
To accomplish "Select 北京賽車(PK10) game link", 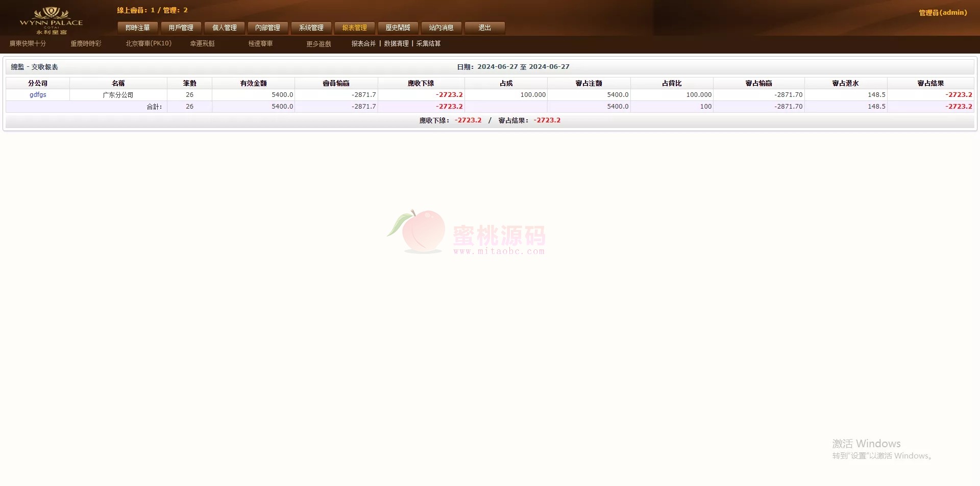I will [x=149, y=44].
